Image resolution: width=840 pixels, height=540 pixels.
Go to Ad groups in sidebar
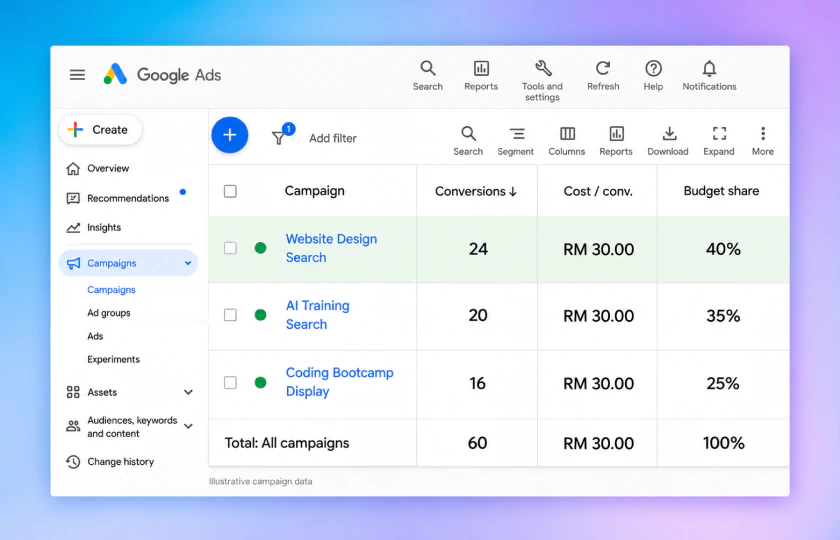click(x=109, y=313)
